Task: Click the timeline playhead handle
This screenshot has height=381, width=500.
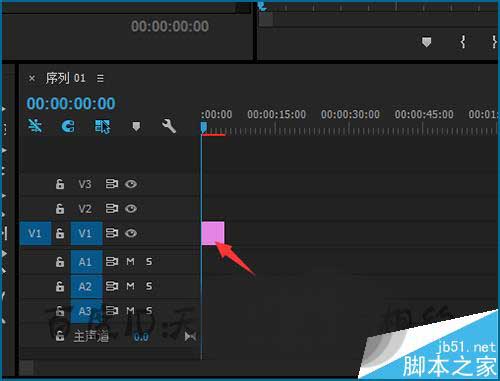Action: pyautogui.click(x=204, y=127)
